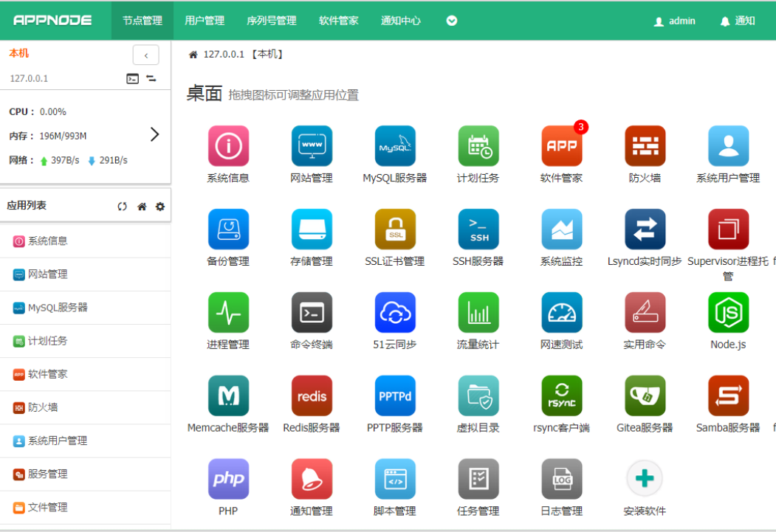
Task: Open the rsync客户端 icon
Action: (562, 395)
